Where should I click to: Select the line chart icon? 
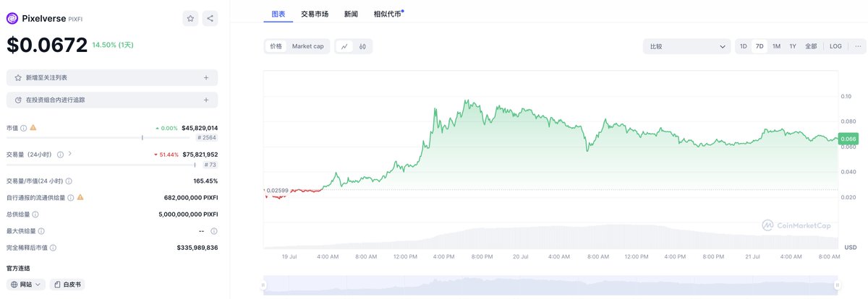344,46
